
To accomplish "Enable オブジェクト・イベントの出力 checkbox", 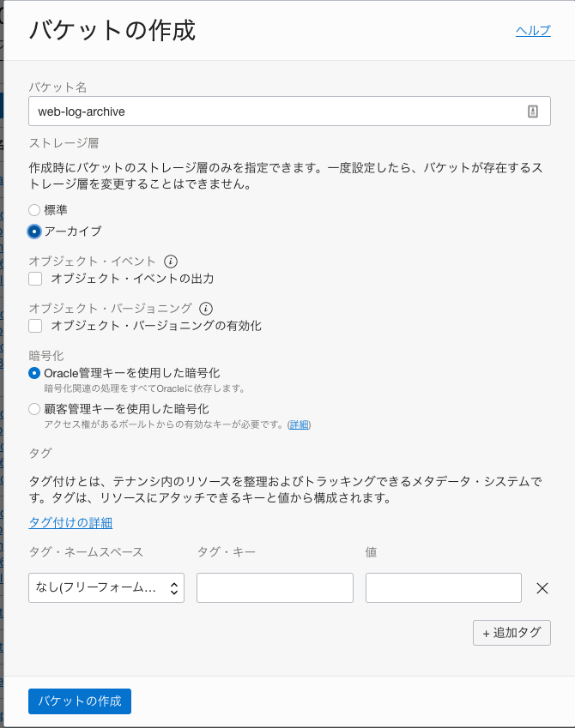I will pos(35,279).
